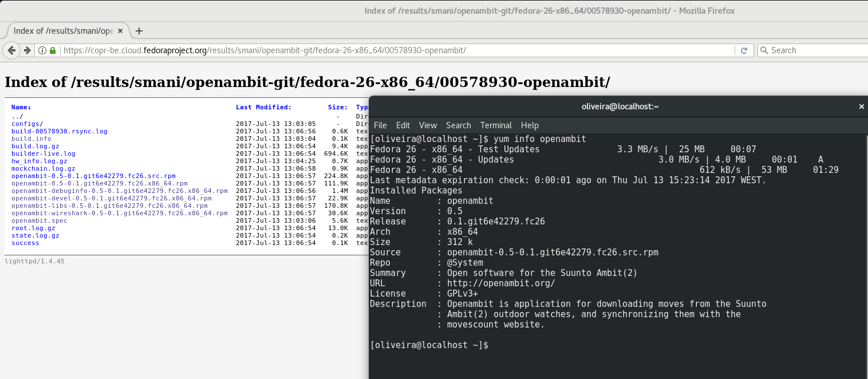Click the 'lighttpd/1.4.45' footer text
This screenshot has width=868, height=379.
coord(34,261)
